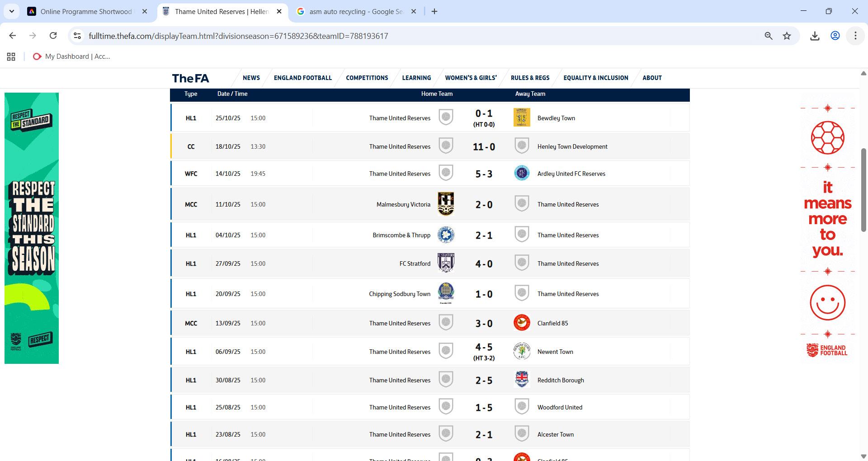Click the Ardley United FC Reserves crest
This screenshot has width=868, height=461.
click(x=522, y=173)
